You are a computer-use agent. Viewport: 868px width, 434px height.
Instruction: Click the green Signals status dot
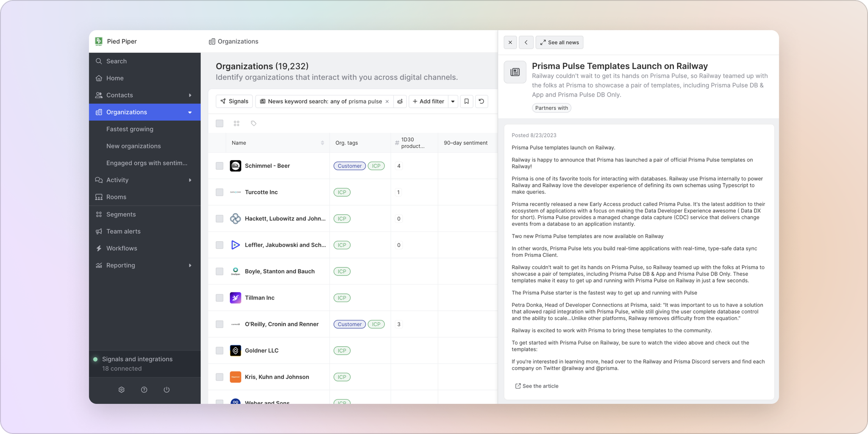[95, 359]
